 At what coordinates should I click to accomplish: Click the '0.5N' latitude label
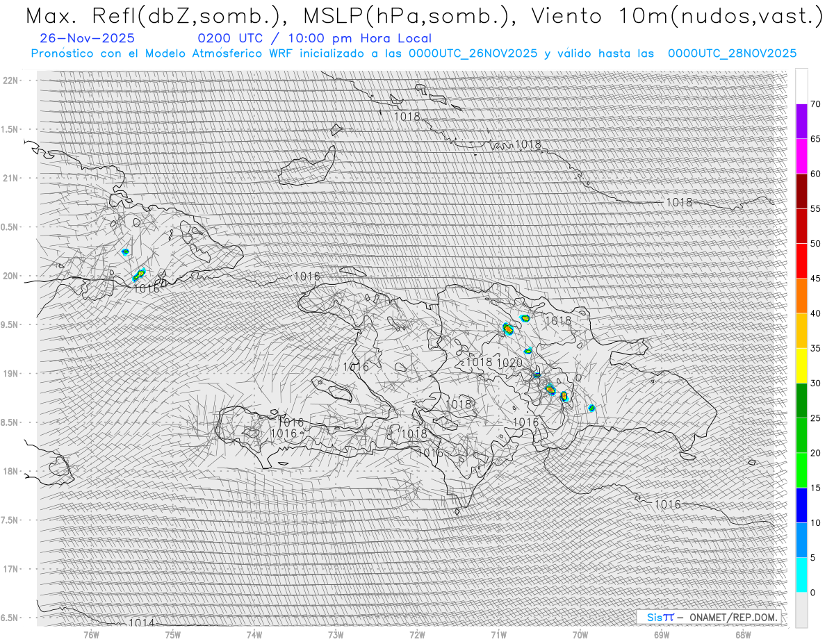pos(10,227)
